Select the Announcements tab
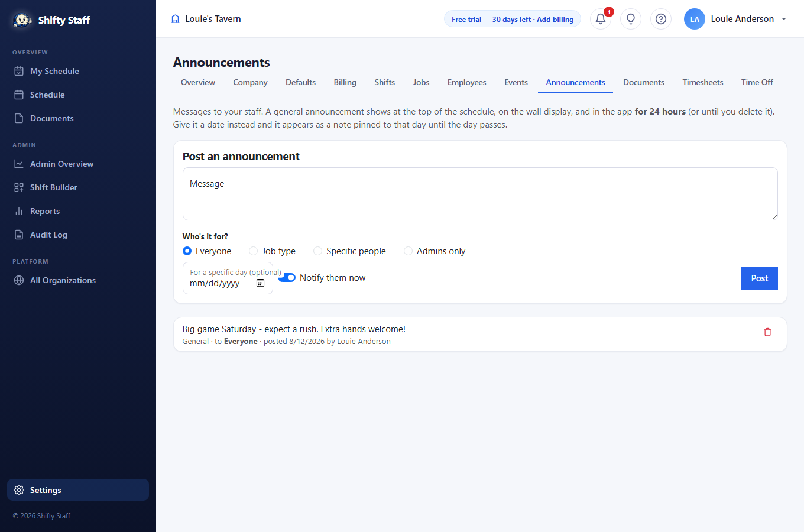The width and height of the screenshot is (804, 532). [575, 82]
